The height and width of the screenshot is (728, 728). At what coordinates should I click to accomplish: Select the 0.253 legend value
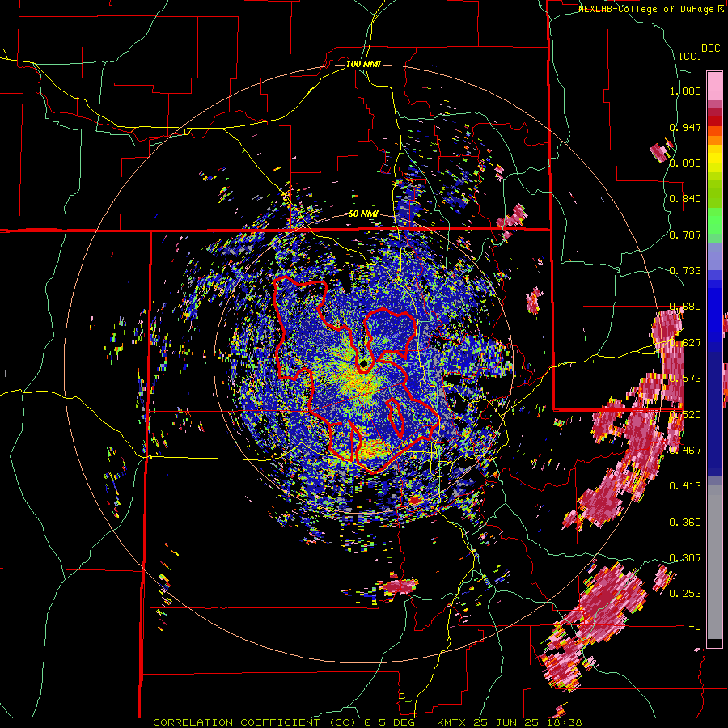(685, 594)
